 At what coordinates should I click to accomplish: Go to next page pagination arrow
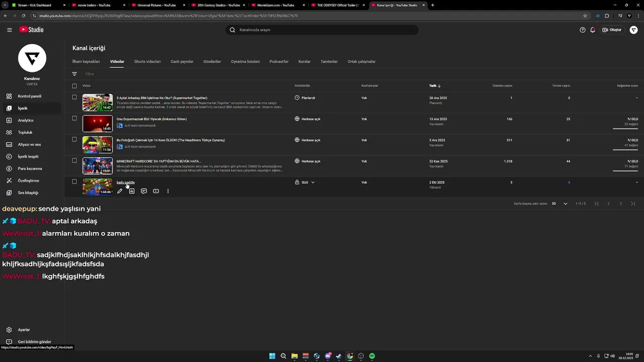(621, 204)
